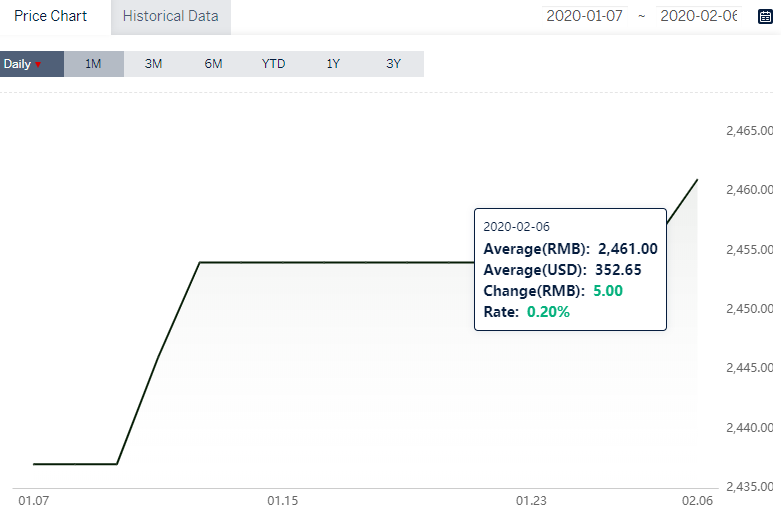Click the chart line endpoint at 02.06

coord(697,180)
